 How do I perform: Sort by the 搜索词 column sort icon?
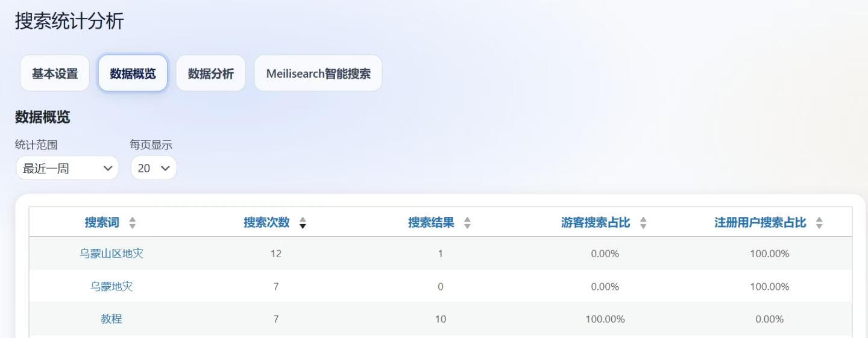[x=133, y=223]
